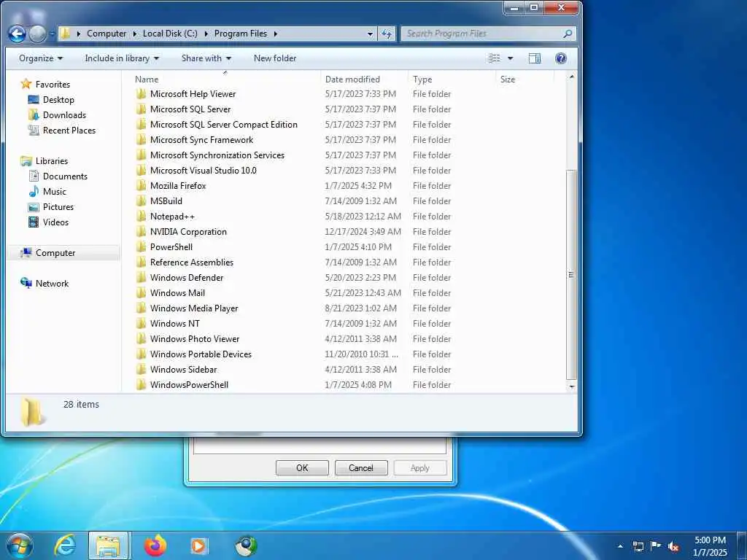Screen dimensions: 747x560
Task: Click Local Disk (C:) in address bar
Action: pos(170,34)
